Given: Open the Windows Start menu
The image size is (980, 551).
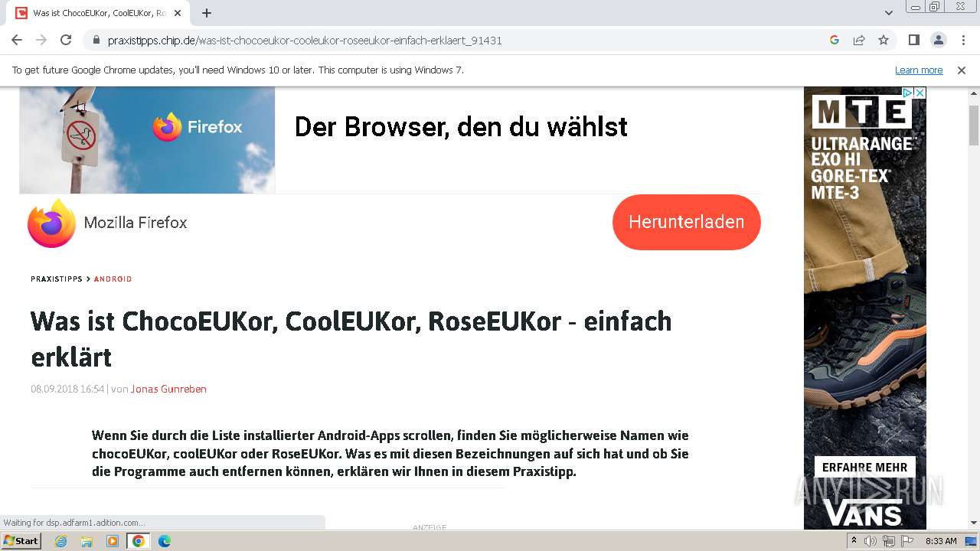Looking at the screenshot, I should point(21,541).
